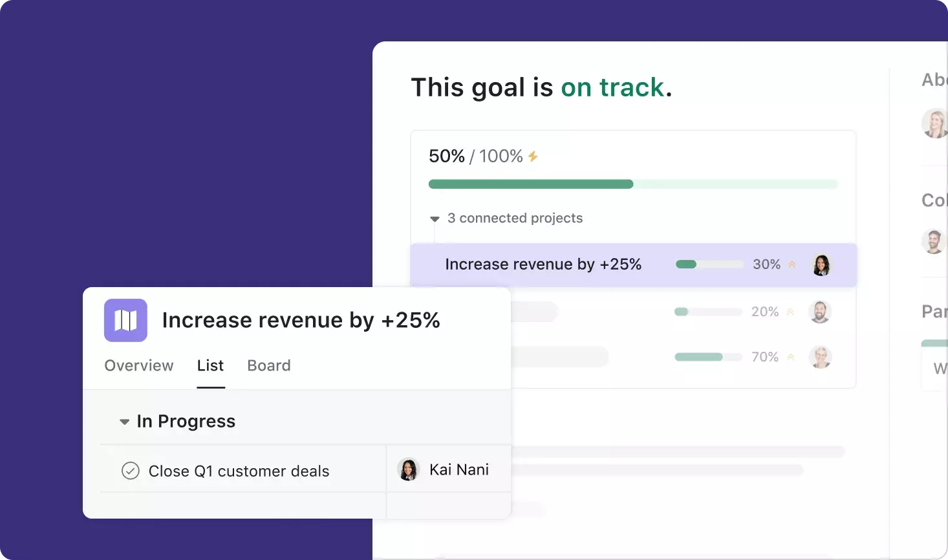Screen dimensions: 948x560
Task: Click the 30% revenue progress bar
Action: coord(709,264)
